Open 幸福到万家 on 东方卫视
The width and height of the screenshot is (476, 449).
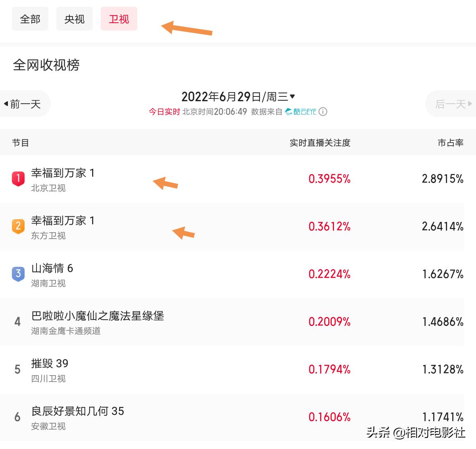(63, 221)
